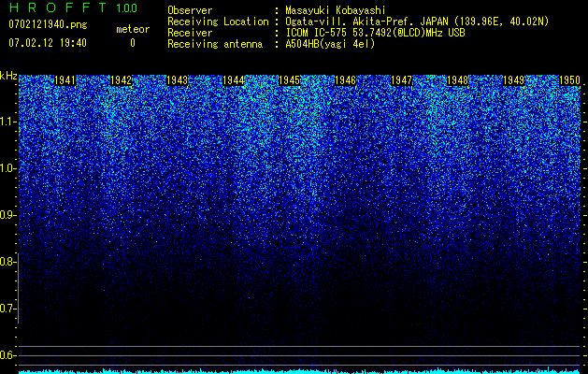Click the "Observer" label
Image resolution: width=588 pixels, height=374 pixels.
coord(190,10)
